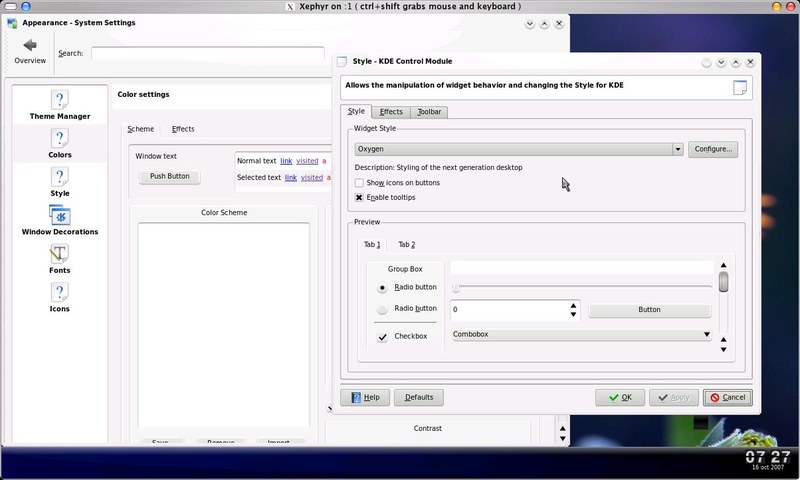The height and width of the screenshot is (480, 800).
Task: Click the round button left of Style dialog controls
Action: [x=707, y=62]
